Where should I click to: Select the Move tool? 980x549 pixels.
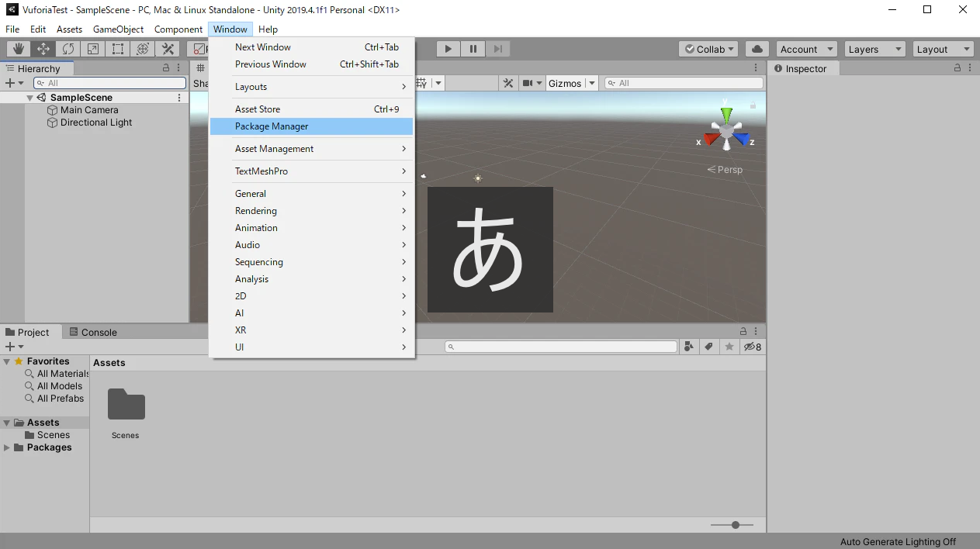click(43, 49)
